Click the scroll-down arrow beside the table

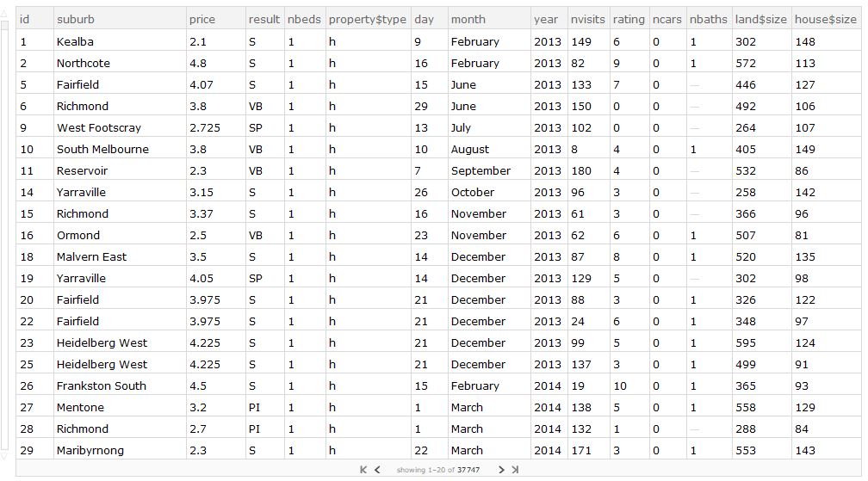click(x=4, y=456)
